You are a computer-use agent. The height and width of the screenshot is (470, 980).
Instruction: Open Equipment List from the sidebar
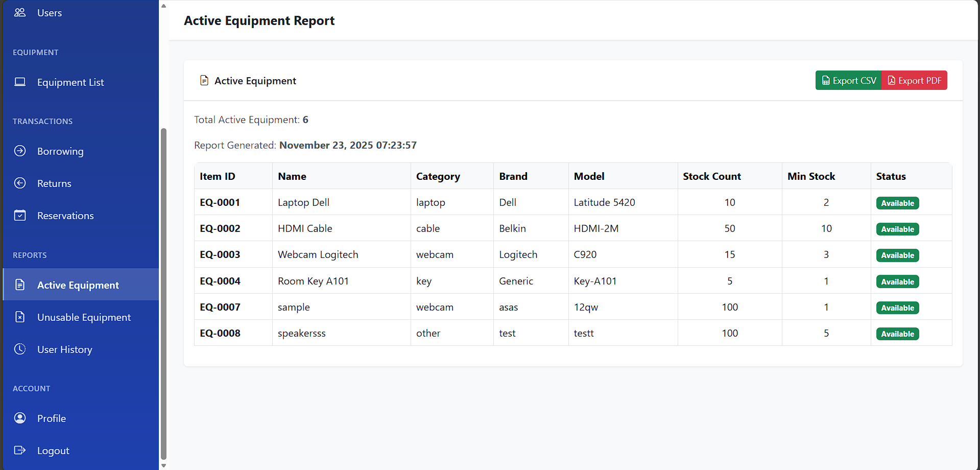click(x=70, y=82)
